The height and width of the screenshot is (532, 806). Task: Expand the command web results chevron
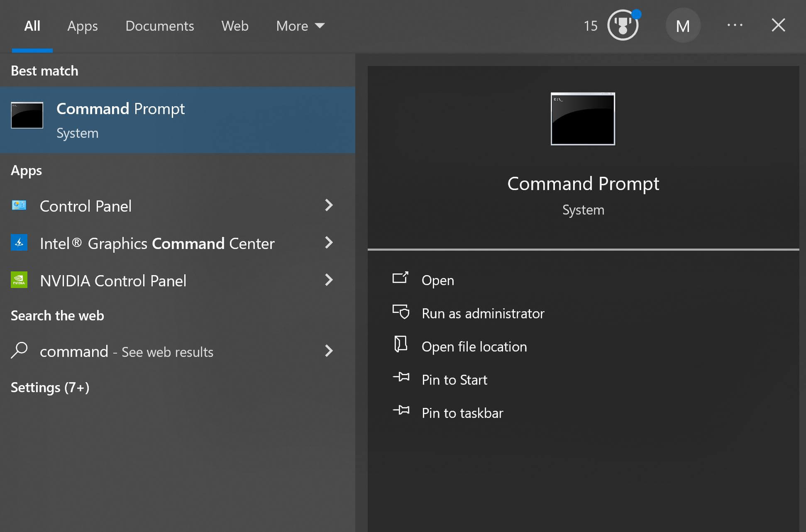[x=329, y=351]
